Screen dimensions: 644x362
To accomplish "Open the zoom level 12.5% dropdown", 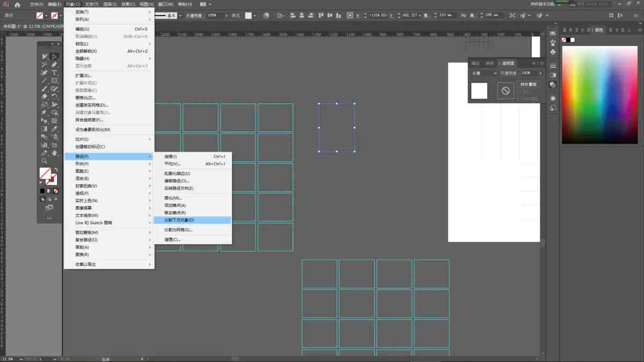I will 23,359.
